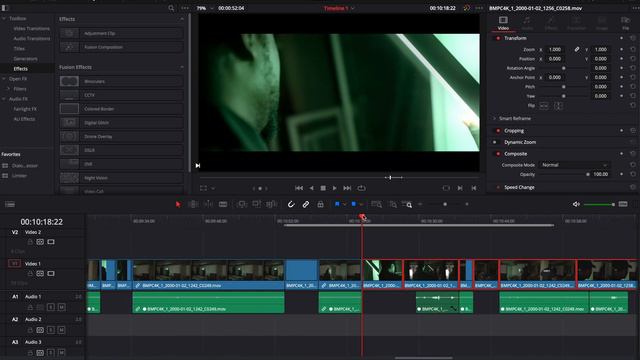Screen dimensions: 640x360
Task: Adjust the green monitor volume slider
Action: [599, 204]
